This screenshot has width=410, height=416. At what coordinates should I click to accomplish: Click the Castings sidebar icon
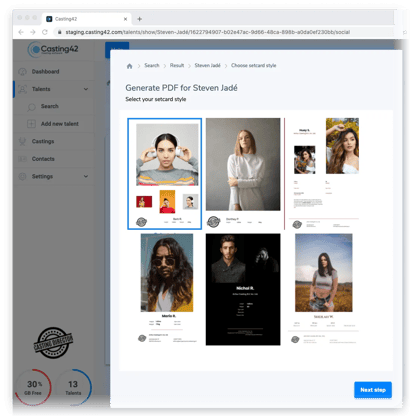[x=22, y=141]
